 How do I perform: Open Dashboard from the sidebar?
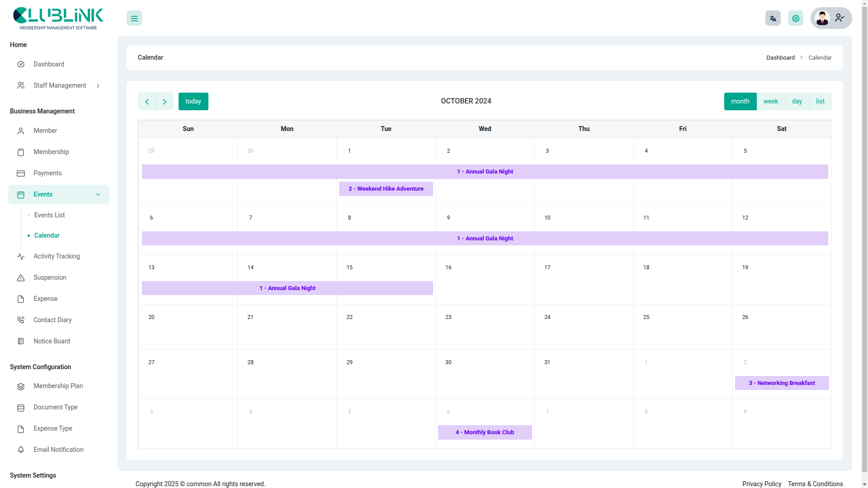click(48, 64)
